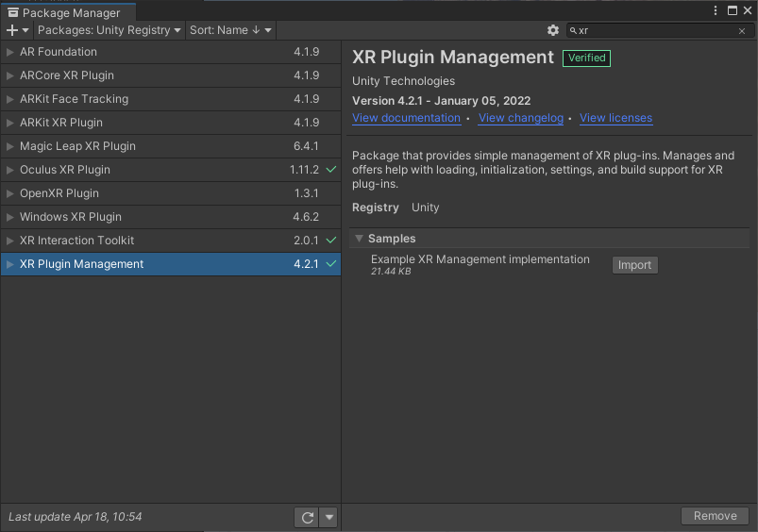Open the View licenses link

(615, 118)
